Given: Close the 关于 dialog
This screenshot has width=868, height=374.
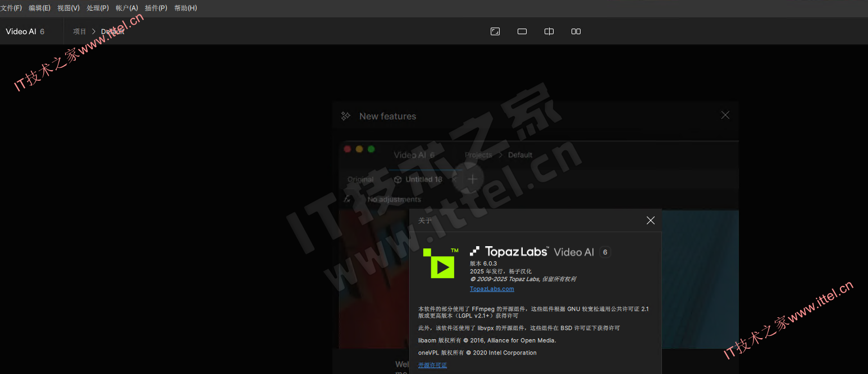Looking at the screenshot, I should [651, 220].
